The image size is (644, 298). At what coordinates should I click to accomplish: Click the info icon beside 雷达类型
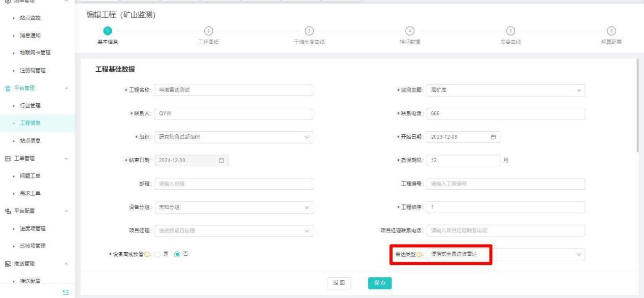tap(420, 254)
